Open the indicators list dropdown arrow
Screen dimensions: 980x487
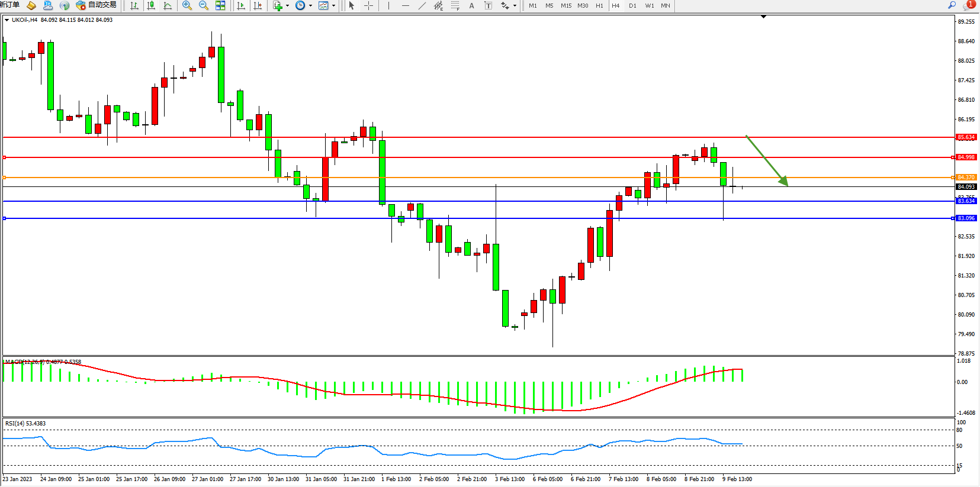[287, 6]
